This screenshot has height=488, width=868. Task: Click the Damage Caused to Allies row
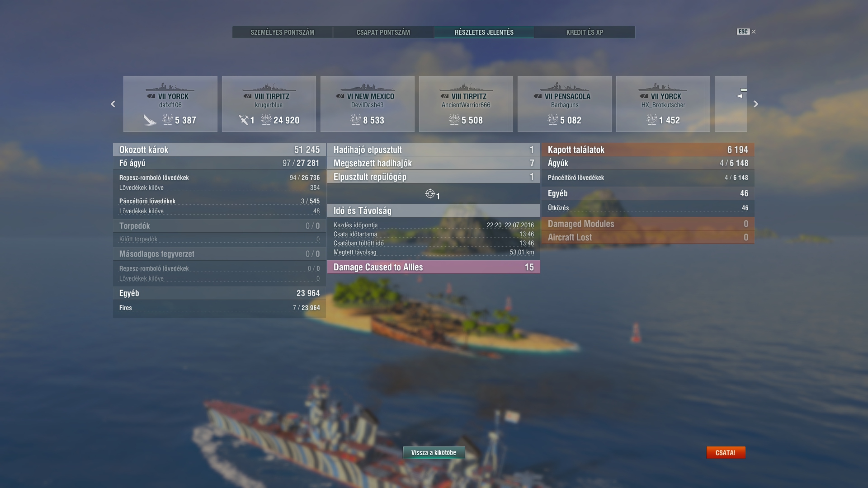point(434,267)
